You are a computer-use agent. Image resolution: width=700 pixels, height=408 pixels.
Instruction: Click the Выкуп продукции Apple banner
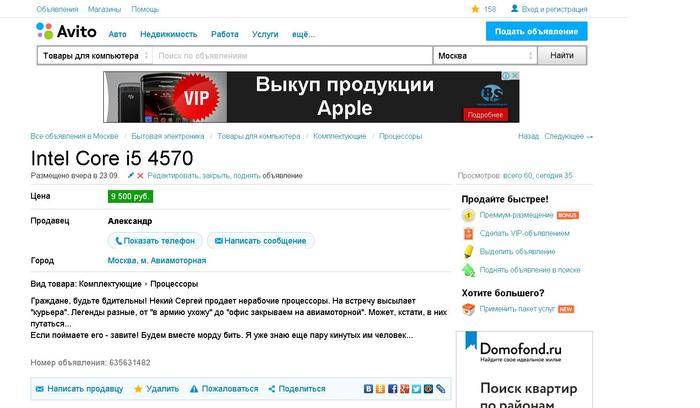[311, 97]
